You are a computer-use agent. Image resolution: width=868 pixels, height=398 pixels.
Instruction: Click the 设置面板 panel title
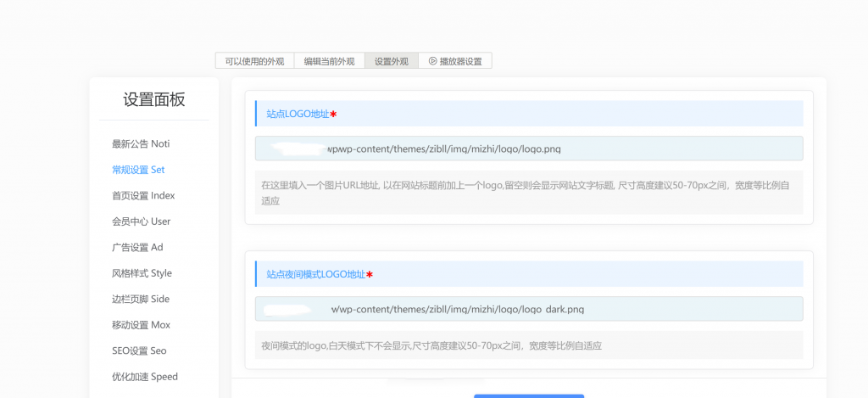point(154,100)
